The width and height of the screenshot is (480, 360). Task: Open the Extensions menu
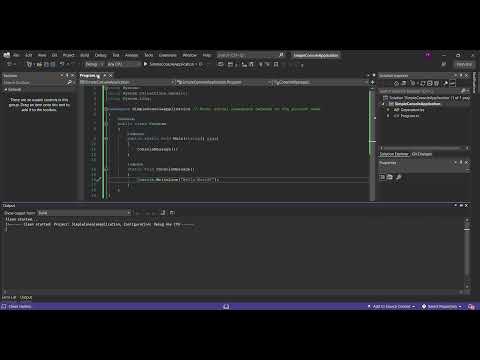tap(167, 55)
